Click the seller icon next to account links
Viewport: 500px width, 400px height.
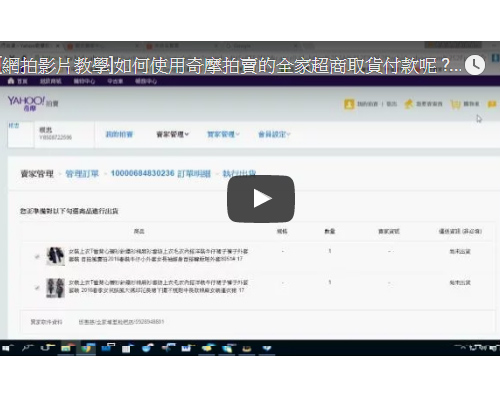[409, 104]
